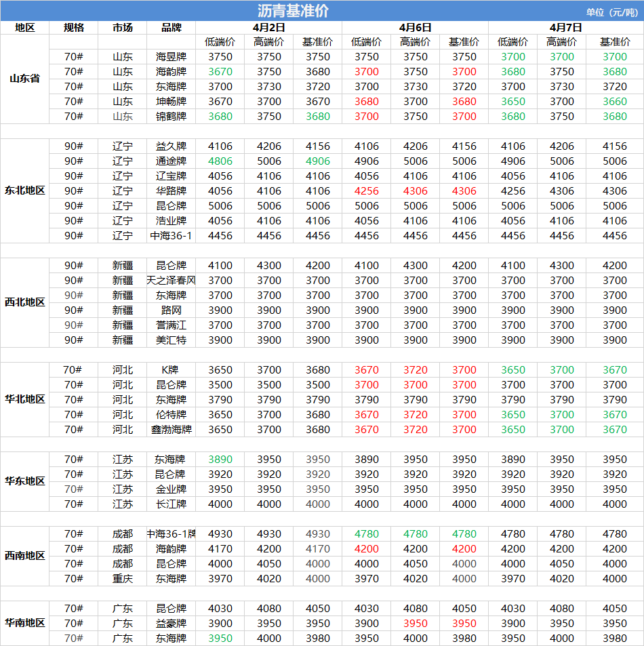Select the 品牌 column header
Image resolution: width=644 pixels, height=646 pixels.
click(x=172, y=27)
